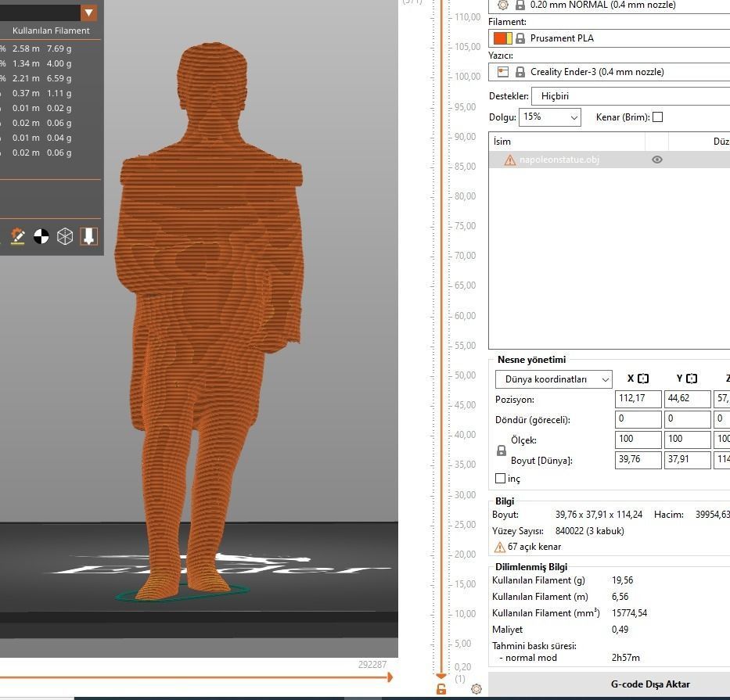Click the Kullanılan Filament legend header
Viewport: 730px width, 700px height.
click(51, 31)
